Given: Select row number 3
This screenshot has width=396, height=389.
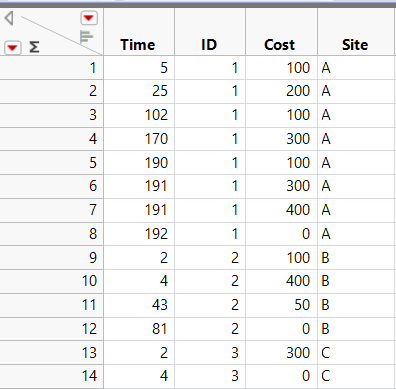Looking at the screenshot, I should tap(52, 115).
